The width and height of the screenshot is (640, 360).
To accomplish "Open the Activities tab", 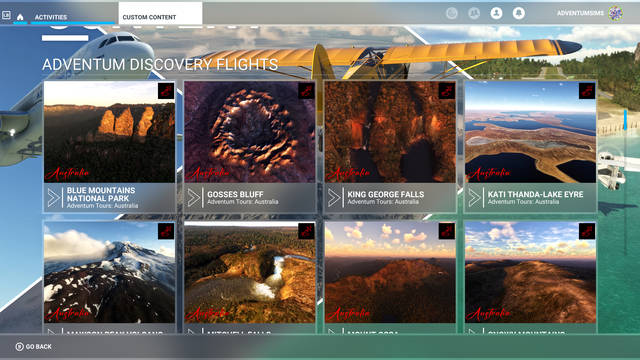I will 51,17.
